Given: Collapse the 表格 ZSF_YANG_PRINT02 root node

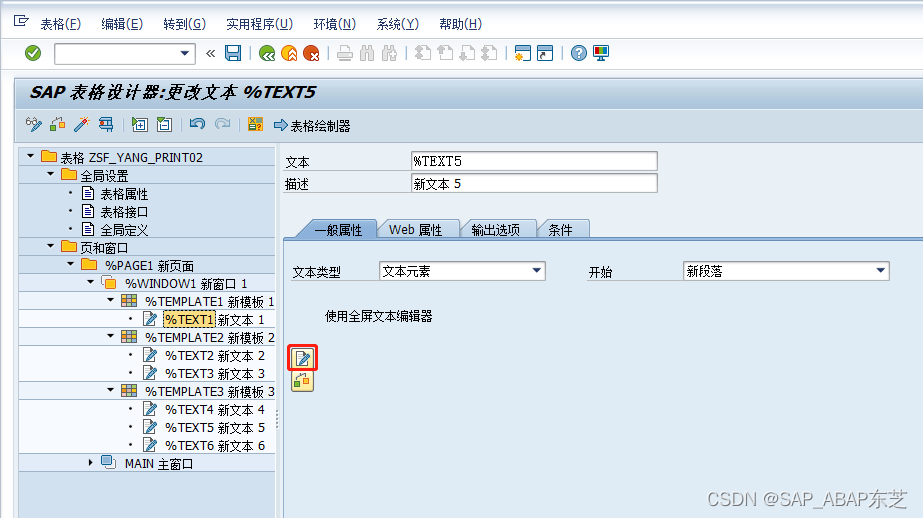Looking at the screenshot, I should 31,156.
